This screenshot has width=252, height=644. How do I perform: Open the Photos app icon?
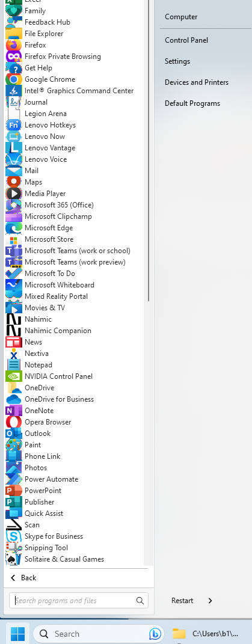(14, 468)
